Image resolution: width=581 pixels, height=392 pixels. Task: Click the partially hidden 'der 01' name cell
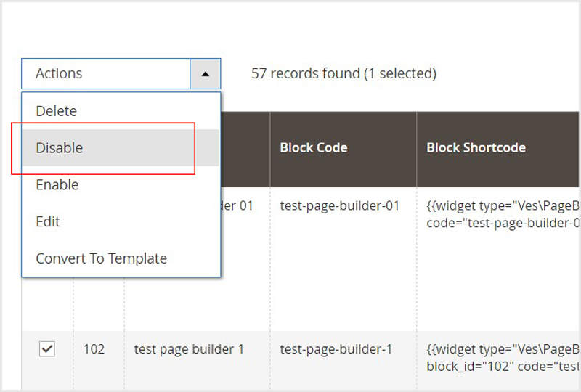tap(237, 205)
